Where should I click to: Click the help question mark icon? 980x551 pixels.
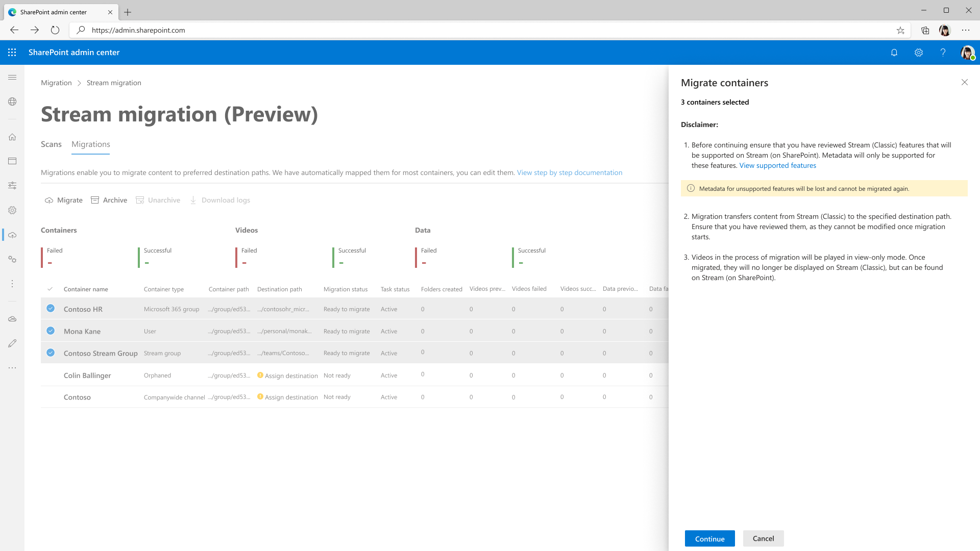[943, 53]
